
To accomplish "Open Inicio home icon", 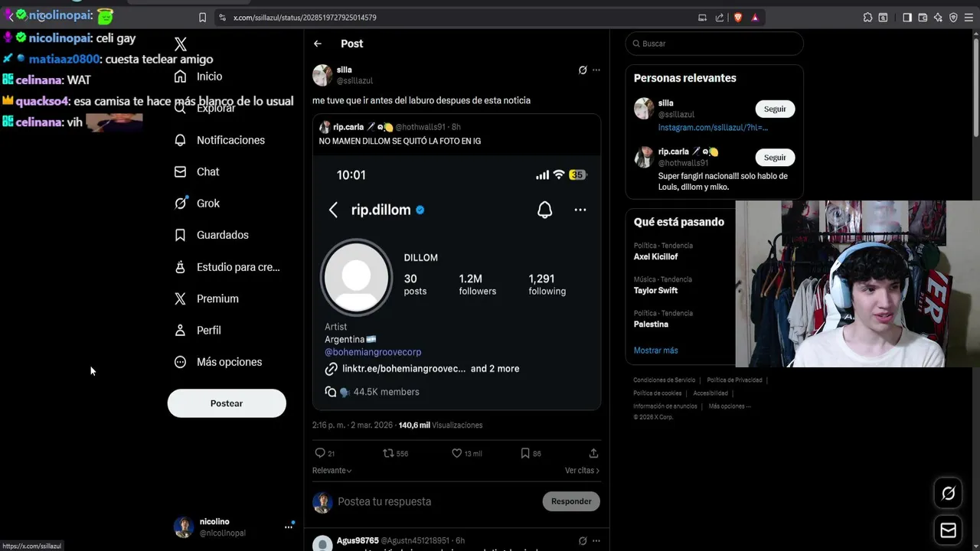I will point(181,77).
